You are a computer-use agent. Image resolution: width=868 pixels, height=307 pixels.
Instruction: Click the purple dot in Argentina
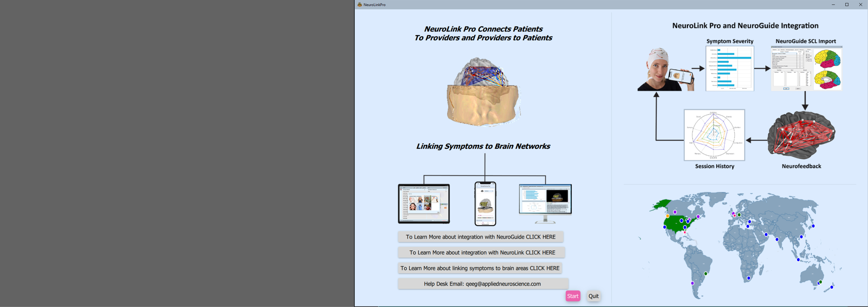(x=692, y=283)
